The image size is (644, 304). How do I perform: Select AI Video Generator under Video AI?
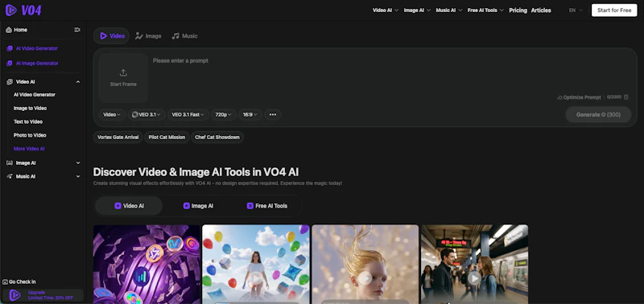(35, 95)
